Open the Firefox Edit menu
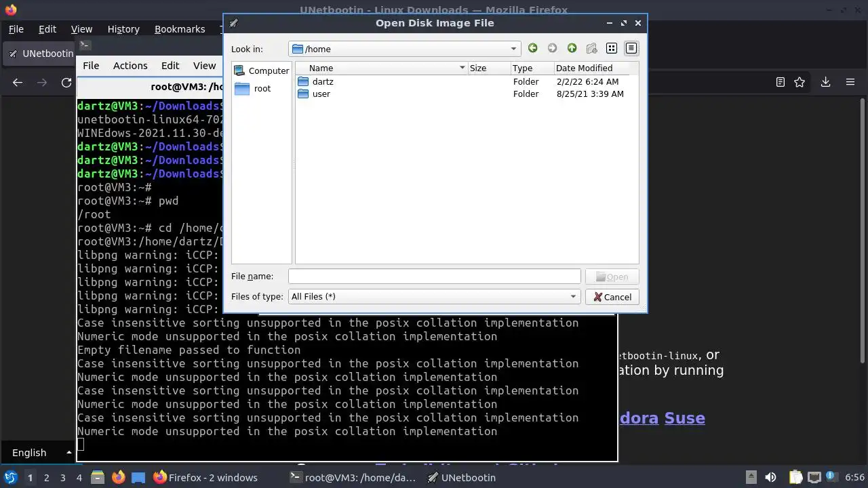 [47, 29]
